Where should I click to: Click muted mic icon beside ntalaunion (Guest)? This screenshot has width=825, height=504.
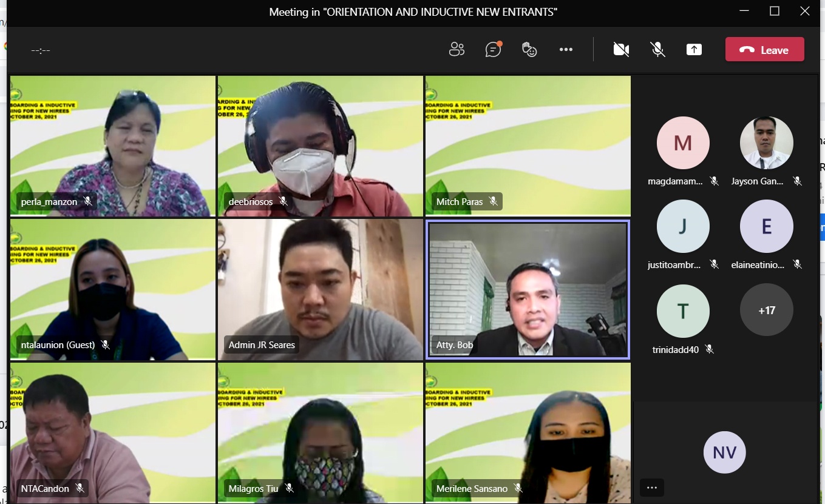[x=105, y=344]
